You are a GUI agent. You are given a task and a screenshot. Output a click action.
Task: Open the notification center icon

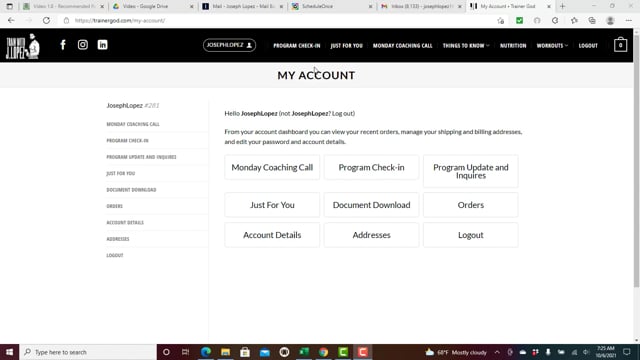[627, 352]
